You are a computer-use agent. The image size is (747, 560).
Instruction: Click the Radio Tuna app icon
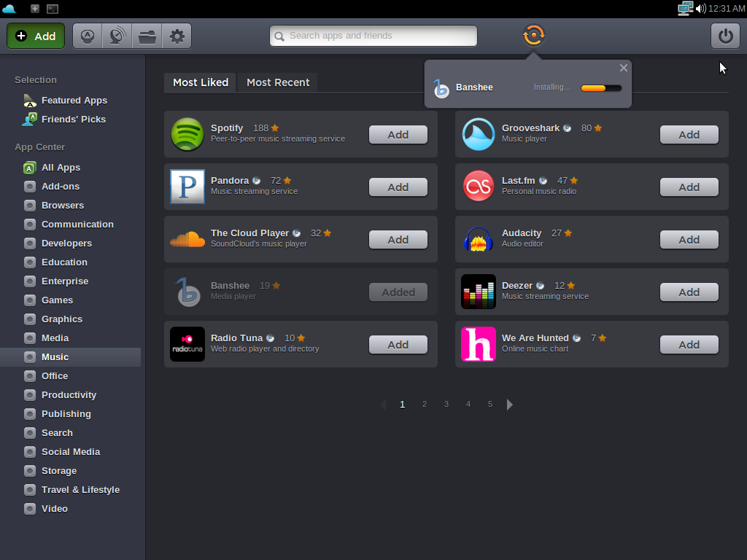187,344
